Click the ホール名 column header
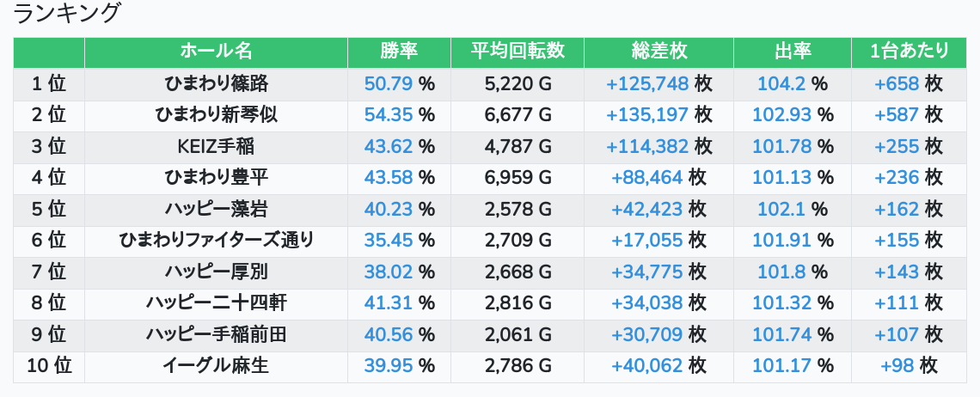 tap(217, 52)
